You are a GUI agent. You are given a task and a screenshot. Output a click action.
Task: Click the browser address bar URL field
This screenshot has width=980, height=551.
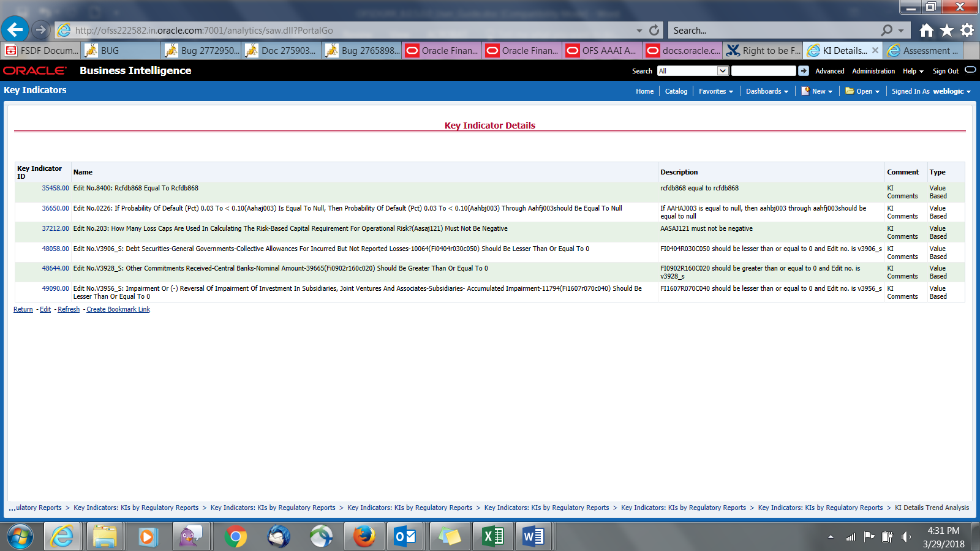352,30
